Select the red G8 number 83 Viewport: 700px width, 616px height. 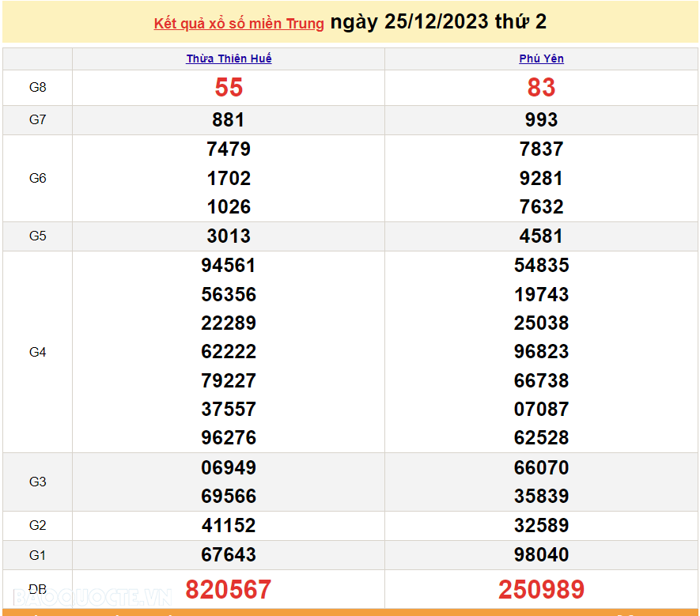click(x=541, y=88)
